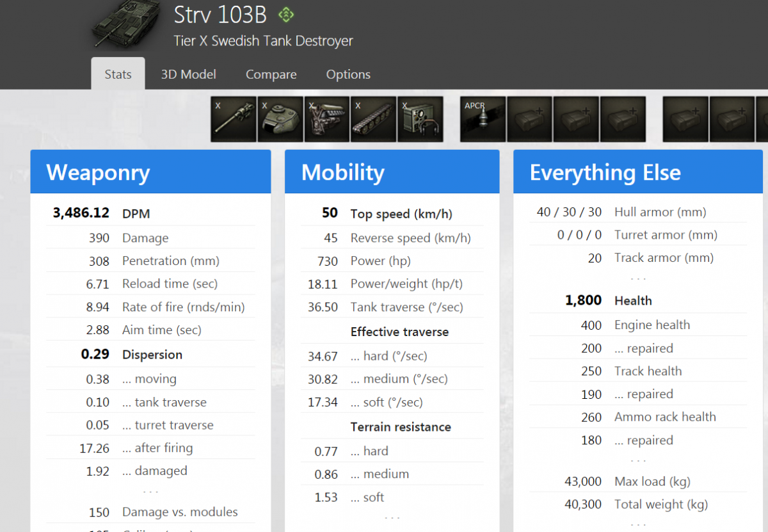This screenshot has width=768, height=532.
Task: Select the turret module icon
Action: coord(280,119)
